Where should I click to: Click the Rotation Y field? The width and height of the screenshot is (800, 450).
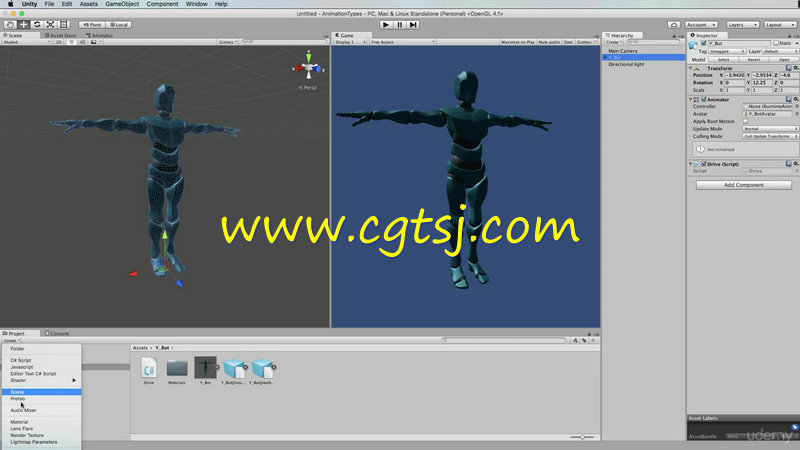tap(762, 83)
